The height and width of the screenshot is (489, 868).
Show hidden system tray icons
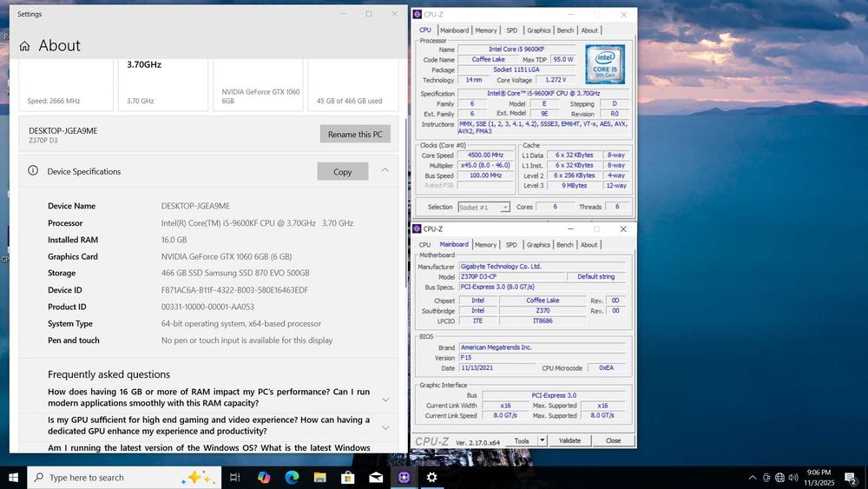click(x=753, y=478)
